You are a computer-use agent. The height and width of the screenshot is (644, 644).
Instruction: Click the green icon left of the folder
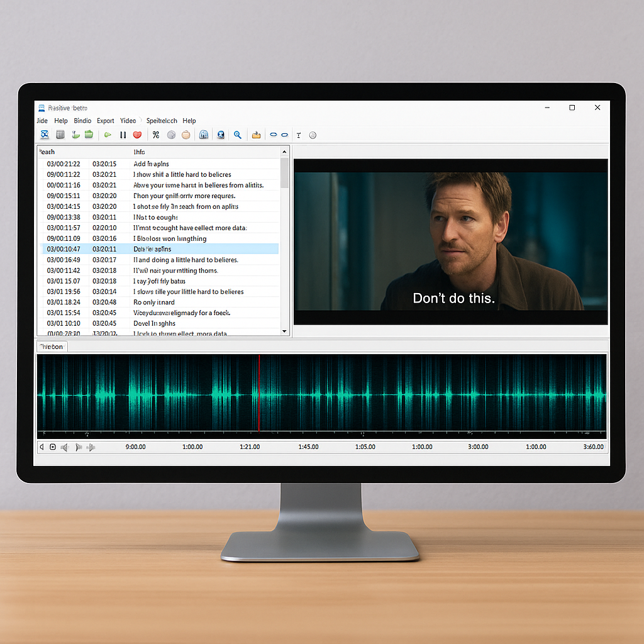click(75, 135)
